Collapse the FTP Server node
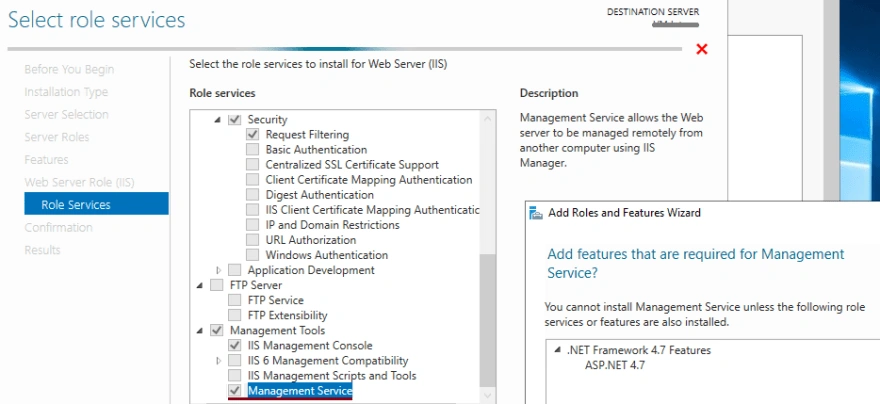 point(200,286)
